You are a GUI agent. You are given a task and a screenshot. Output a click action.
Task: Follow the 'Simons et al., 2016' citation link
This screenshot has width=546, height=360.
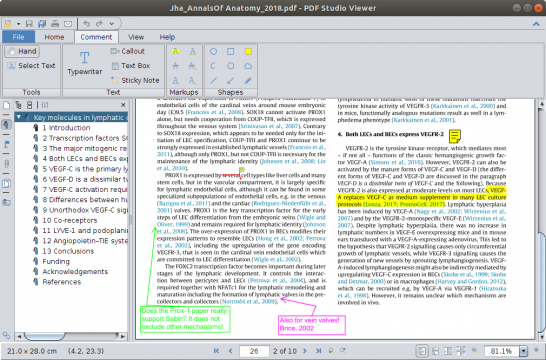click(x=395, y=162)
